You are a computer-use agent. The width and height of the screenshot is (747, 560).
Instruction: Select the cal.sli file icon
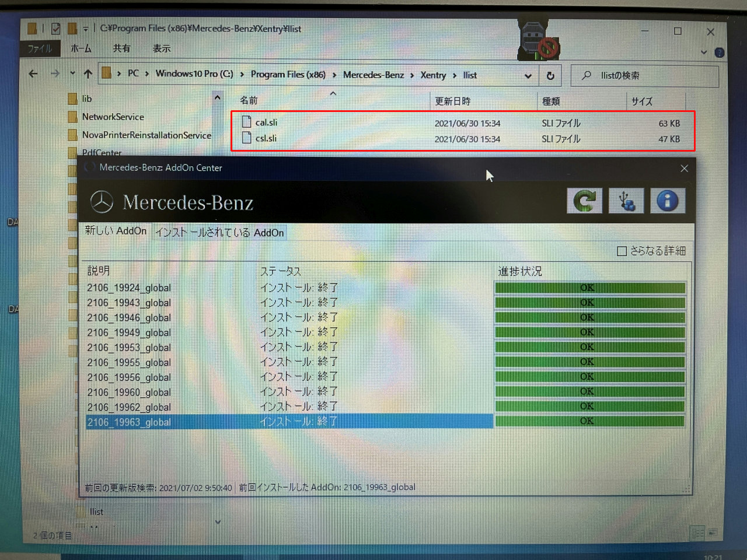(247, 122)
